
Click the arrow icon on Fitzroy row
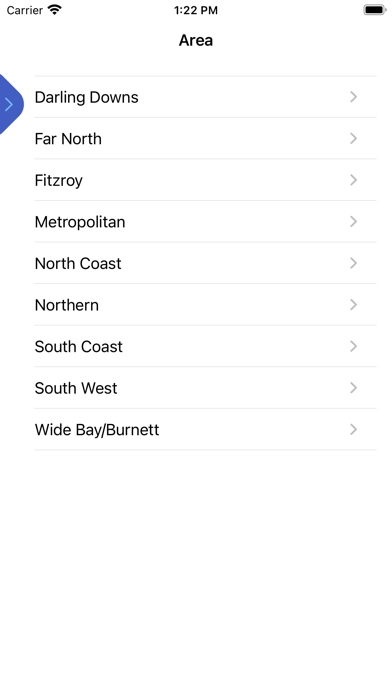click(353, 180)
